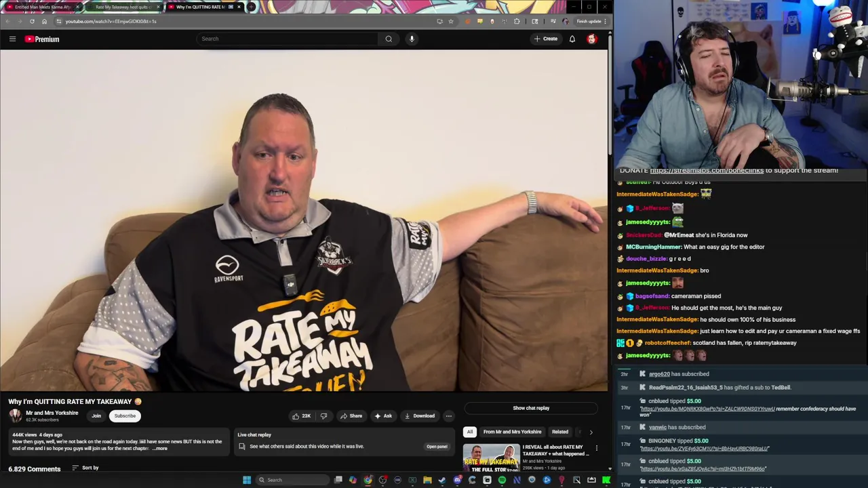Close the Rate My Takeaway host quits tab

(x=159, y=7)
